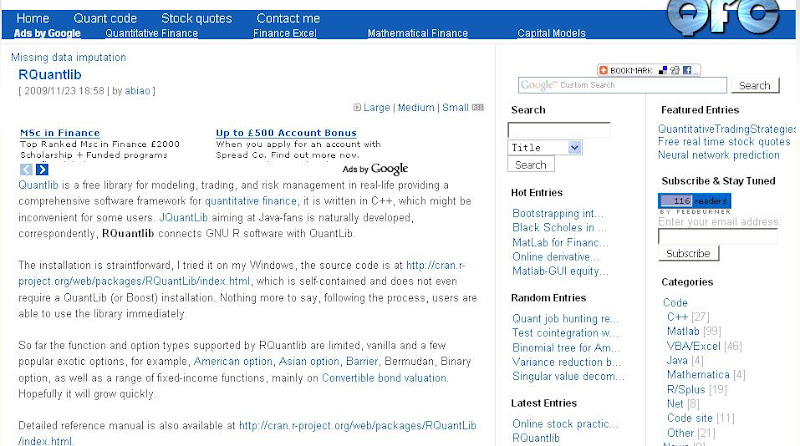This screenshot has height=446, width=800.
Task: Click the next ad arrow icon
Action: click(x=42, y=169)
